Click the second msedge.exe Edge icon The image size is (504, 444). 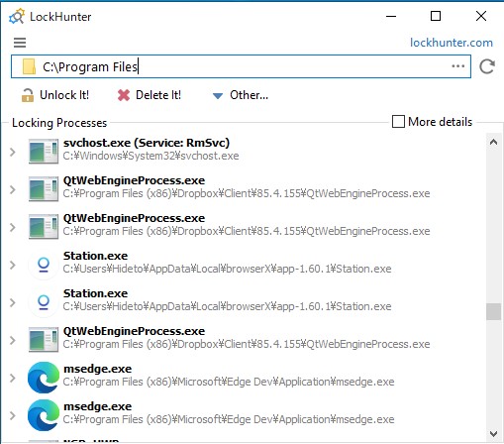click(x=44, y=415)
